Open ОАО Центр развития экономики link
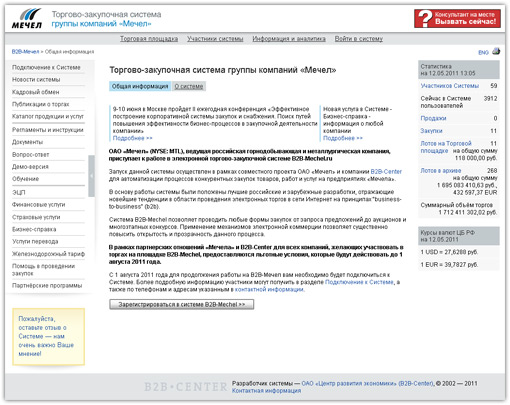 (x=367, y=384)
